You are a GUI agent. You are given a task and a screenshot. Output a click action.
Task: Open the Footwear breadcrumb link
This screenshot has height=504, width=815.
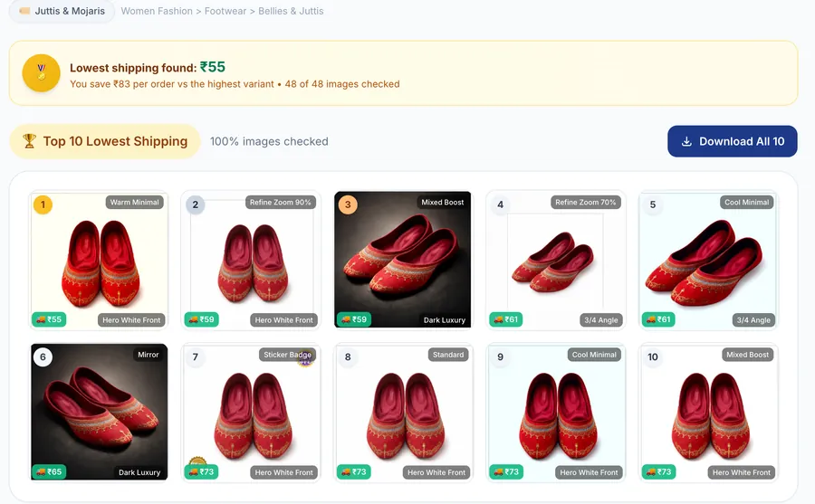click(225, 11)
